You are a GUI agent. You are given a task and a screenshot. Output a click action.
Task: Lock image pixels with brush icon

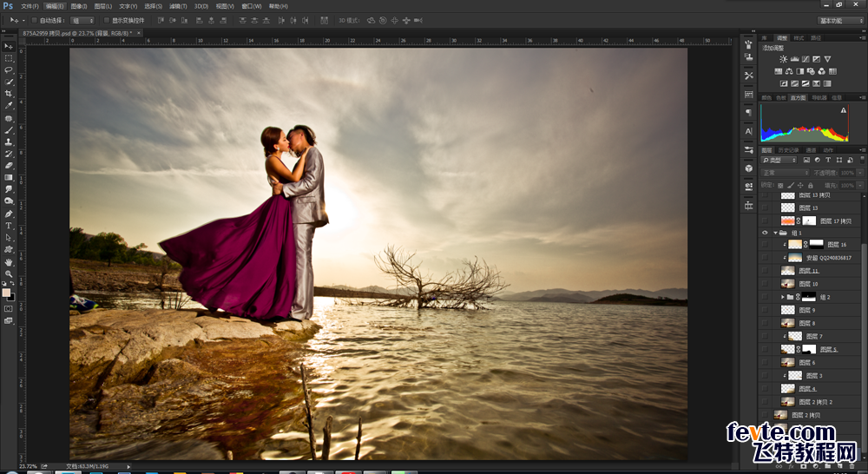coord(791,186)
